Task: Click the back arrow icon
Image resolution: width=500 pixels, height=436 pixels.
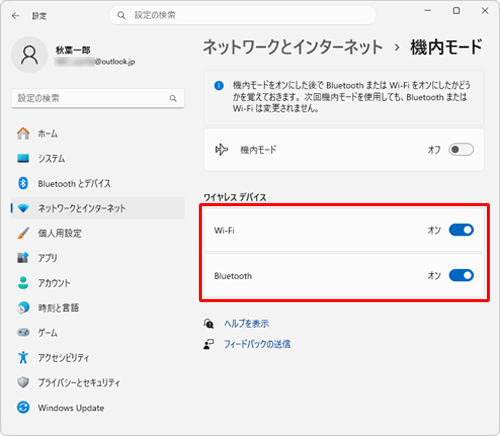Action: (15, 15)
